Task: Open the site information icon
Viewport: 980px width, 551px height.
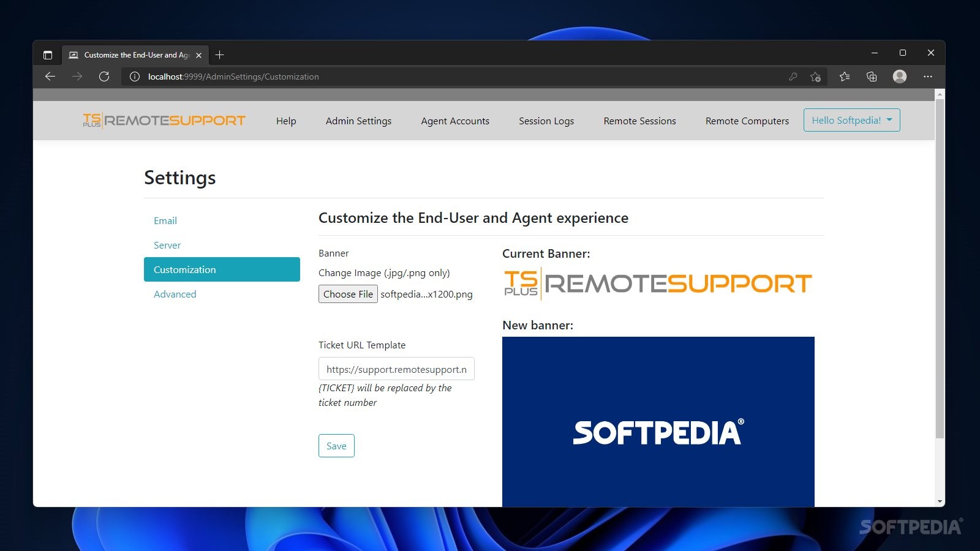Action: pos(135,77)
